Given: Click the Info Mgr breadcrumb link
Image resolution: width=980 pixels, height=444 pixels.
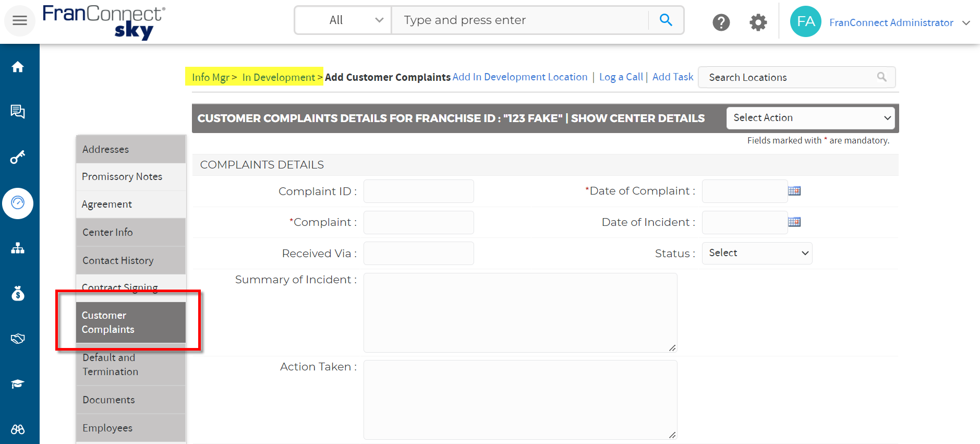Looking at the screenshot, I should (x=211, y=77).
